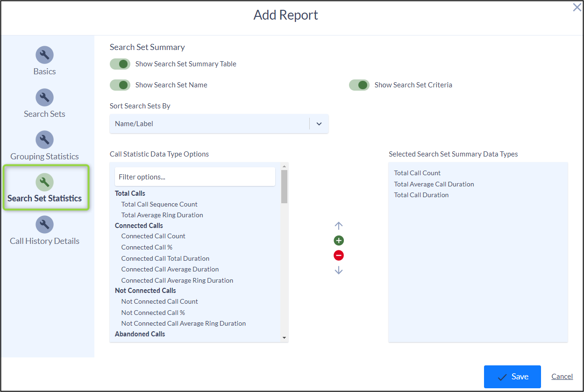Click the Cancel link

click(562, 377)
